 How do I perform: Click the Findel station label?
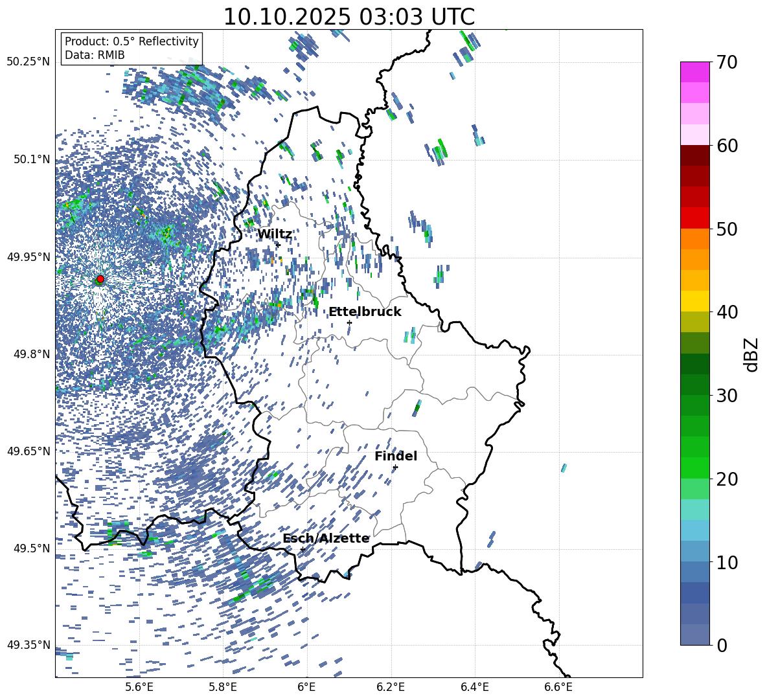coord(396,456)
